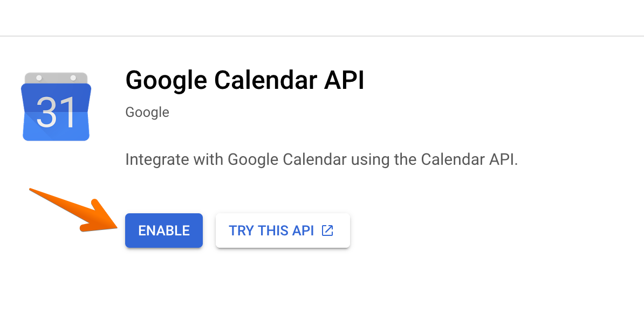Click the number 31 on the calendar icon
The image size is (644, 321).
(56, 113)
